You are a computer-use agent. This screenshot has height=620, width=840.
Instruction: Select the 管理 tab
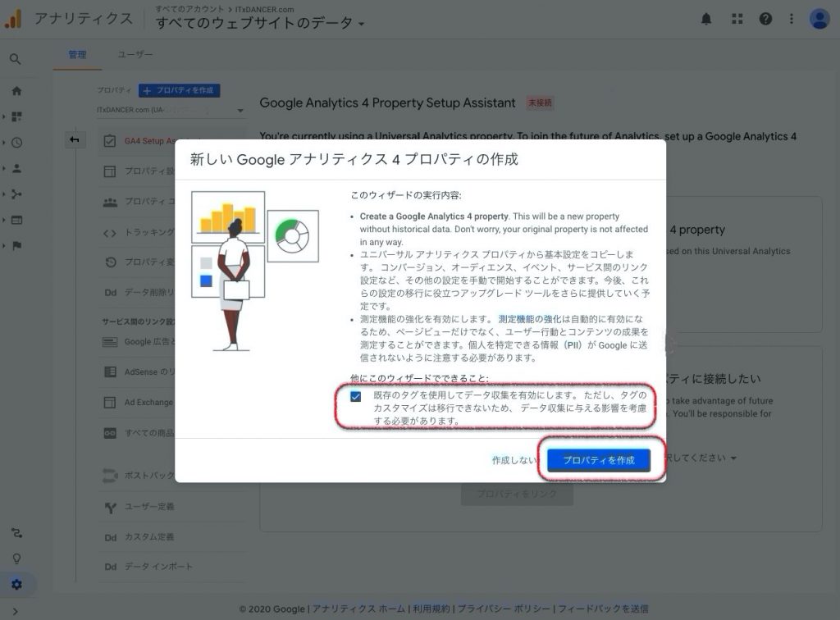point(77,54)
